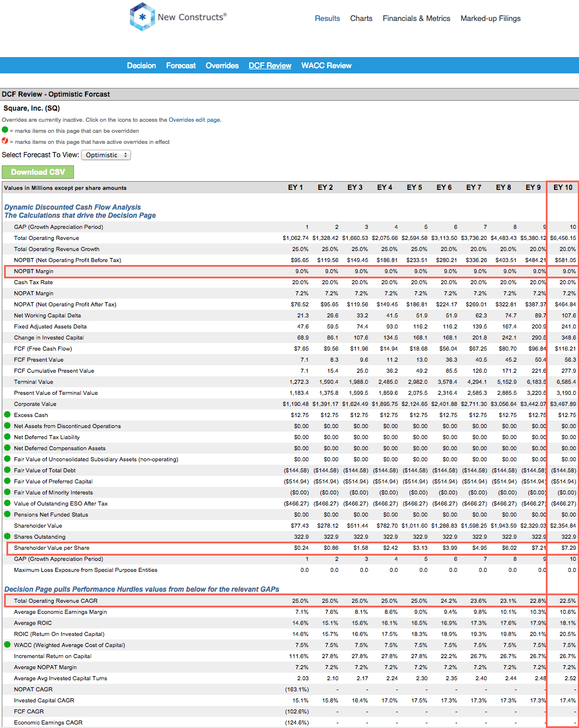The width and height of the screenshot is (579, 728).
Task: Click the Total Operating Revenue row label
Action: pyautogui.click(x=47, y=238)
